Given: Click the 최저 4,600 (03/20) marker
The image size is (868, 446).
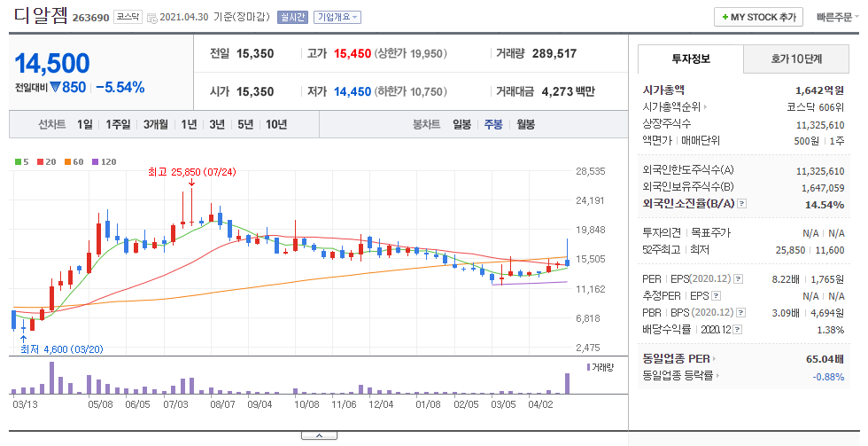Looking at the screenshot, I should click(61, 349).
